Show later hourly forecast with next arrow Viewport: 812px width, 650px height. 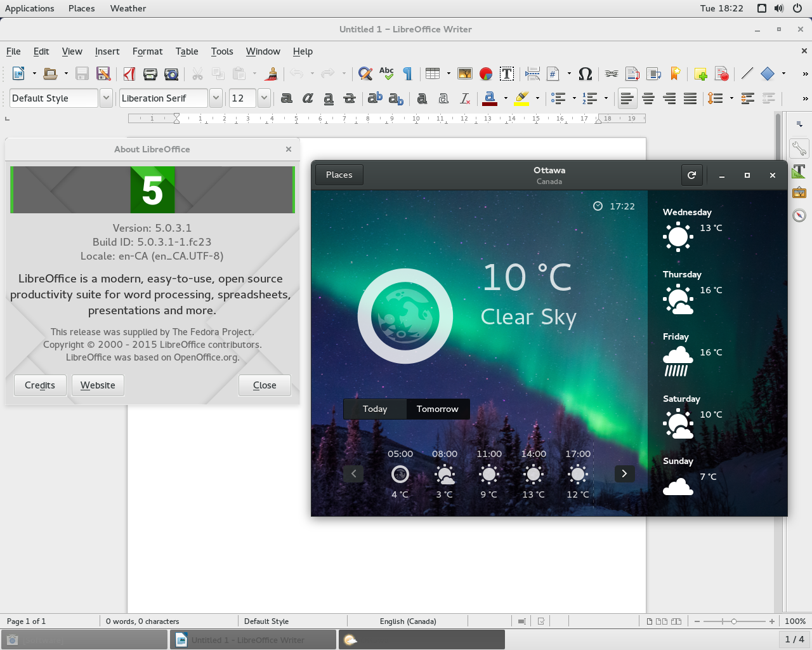pyautogui.click(x=624, y=474)
